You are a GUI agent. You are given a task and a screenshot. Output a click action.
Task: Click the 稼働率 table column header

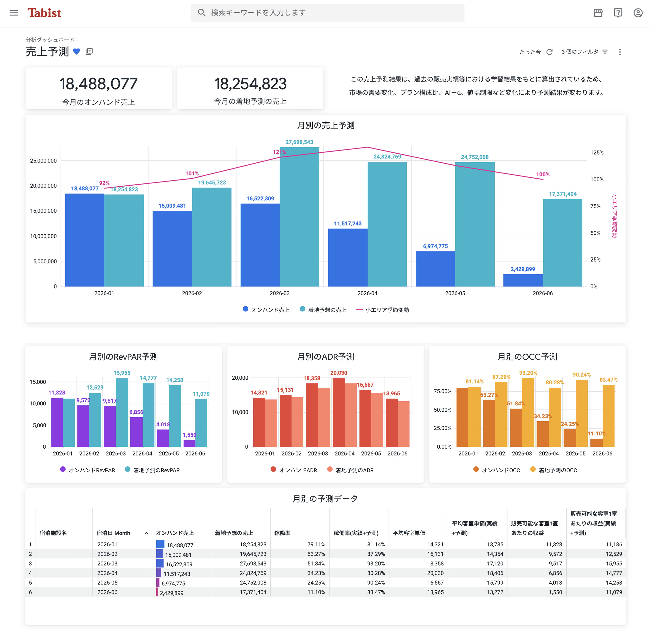click(x=282, y=533)
